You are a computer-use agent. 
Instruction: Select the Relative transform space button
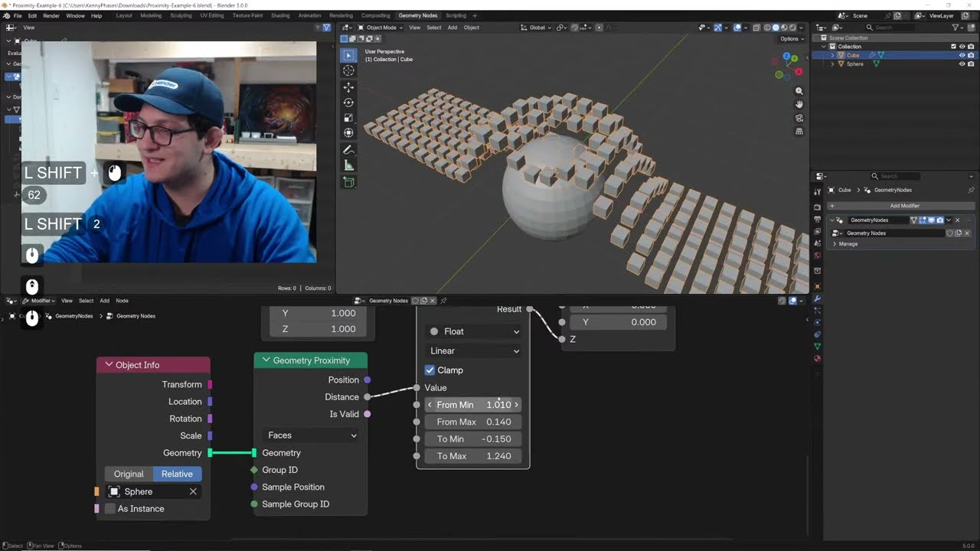tap(177, 474)
